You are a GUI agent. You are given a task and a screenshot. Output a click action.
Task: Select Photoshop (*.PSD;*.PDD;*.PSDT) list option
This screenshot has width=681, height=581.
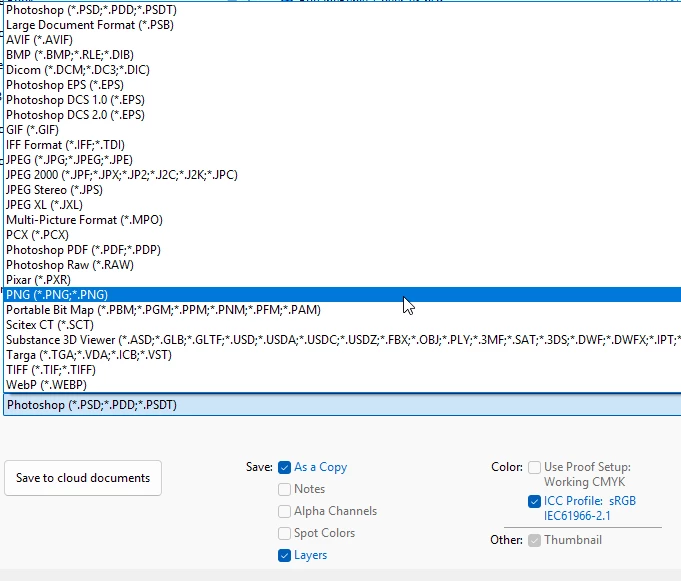point(342,10)
